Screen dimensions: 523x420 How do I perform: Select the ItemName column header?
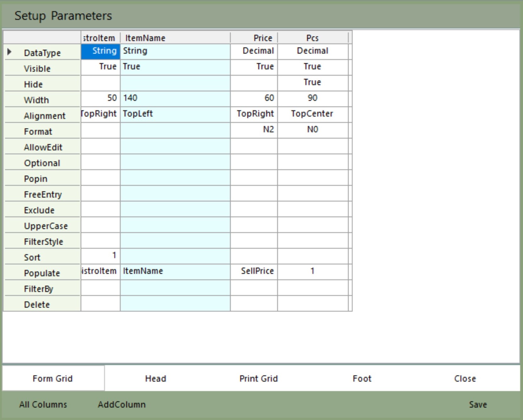click(x=175, y=38)
